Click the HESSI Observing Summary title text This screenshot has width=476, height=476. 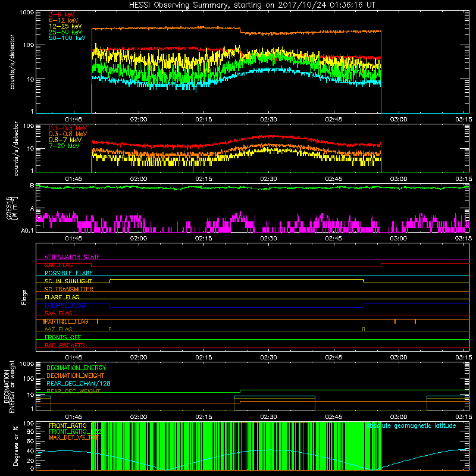[252, 5]
